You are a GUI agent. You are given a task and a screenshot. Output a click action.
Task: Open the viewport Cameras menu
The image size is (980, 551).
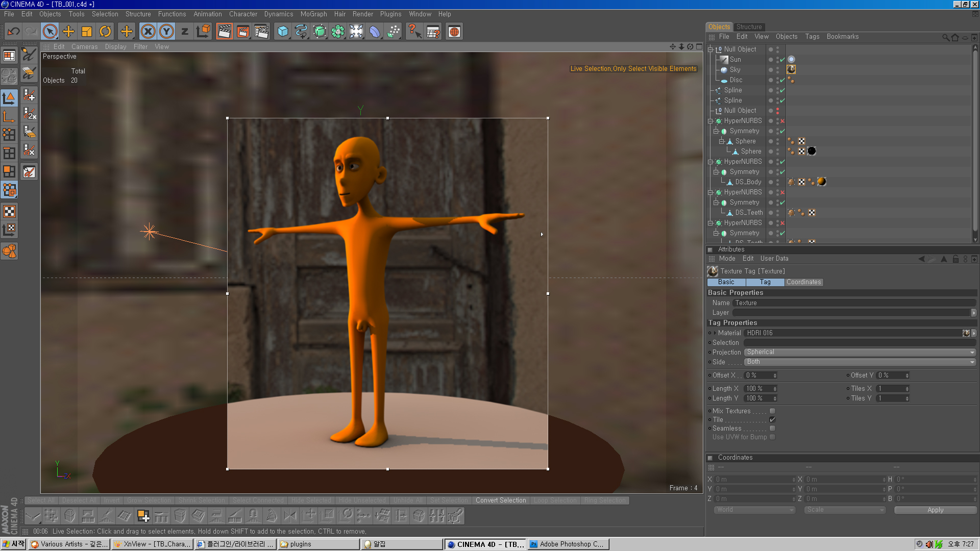(x=84, y=47)
